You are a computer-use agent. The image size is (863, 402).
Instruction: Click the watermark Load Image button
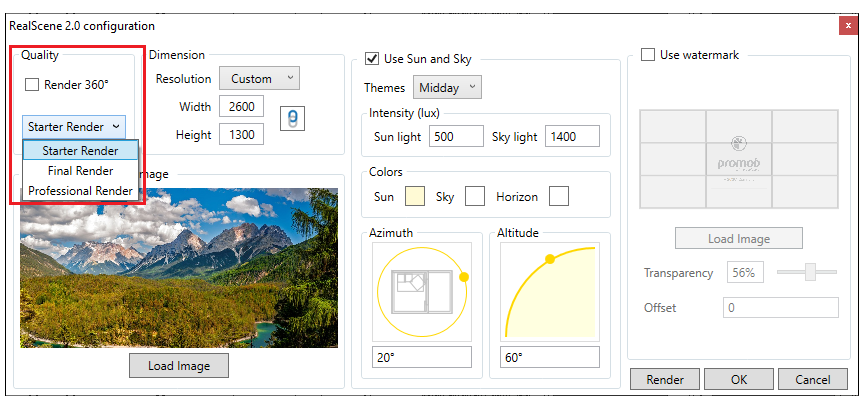739,238
